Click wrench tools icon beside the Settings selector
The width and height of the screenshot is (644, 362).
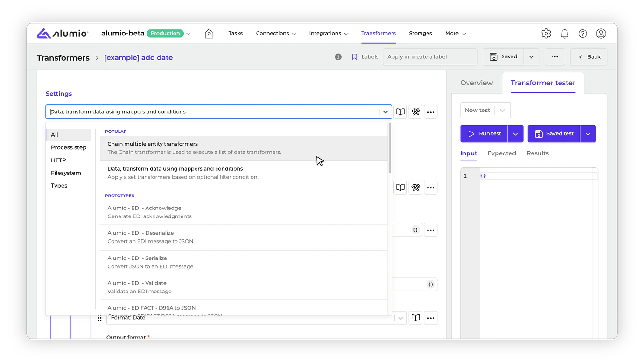tap(415, 112)
